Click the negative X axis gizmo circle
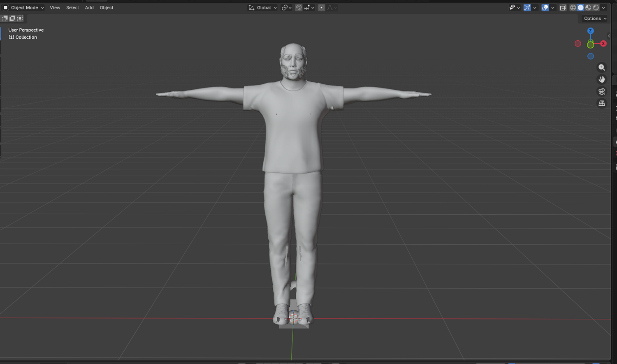Image resolution: width=617 pixels, height=364 pixels. pos(578,44)
